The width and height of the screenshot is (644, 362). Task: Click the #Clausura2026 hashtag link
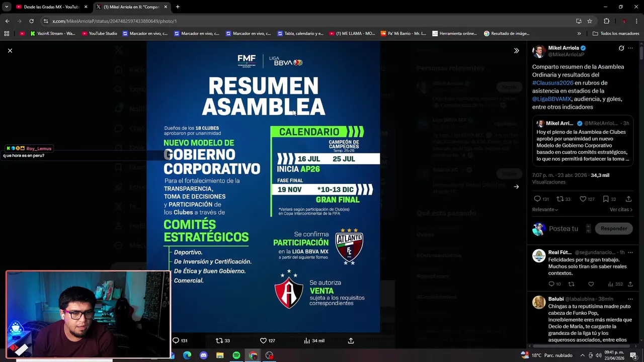tap(553, 83)
